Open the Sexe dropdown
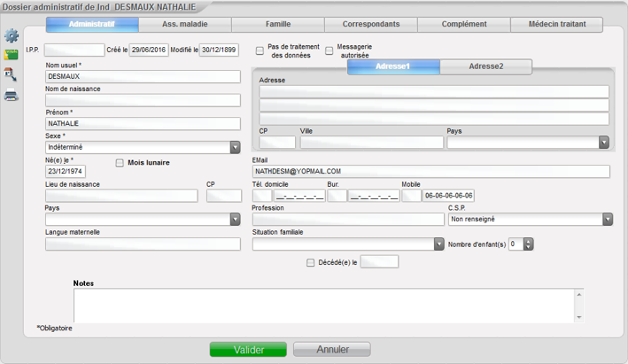The image size is (628, 364). [x=235, y=148]
